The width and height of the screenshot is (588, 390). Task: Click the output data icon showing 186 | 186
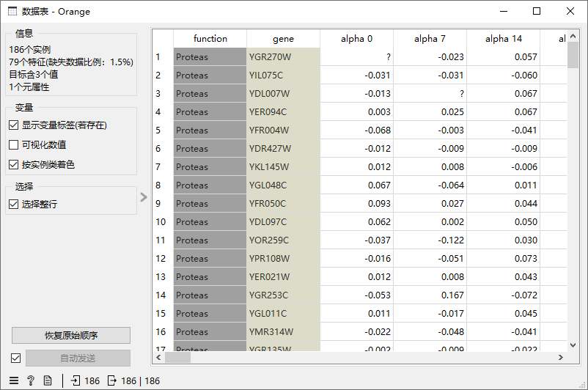pos(111,381)
